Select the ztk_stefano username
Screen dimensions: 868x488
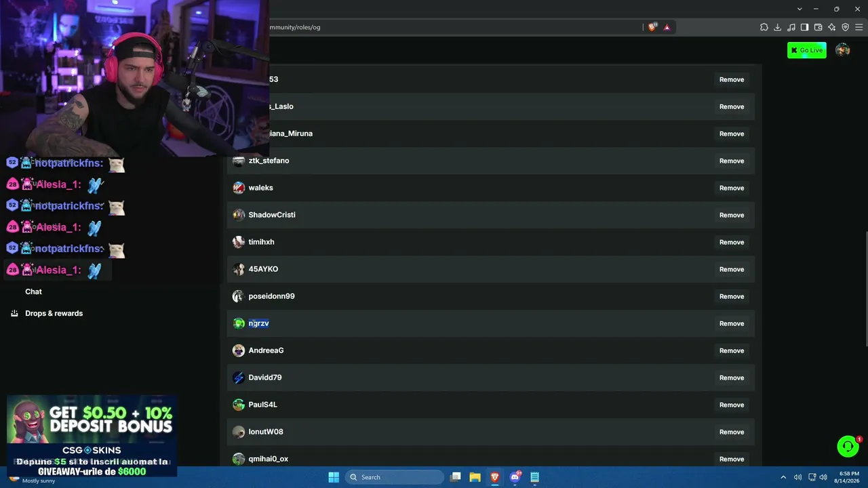[269, 161]
